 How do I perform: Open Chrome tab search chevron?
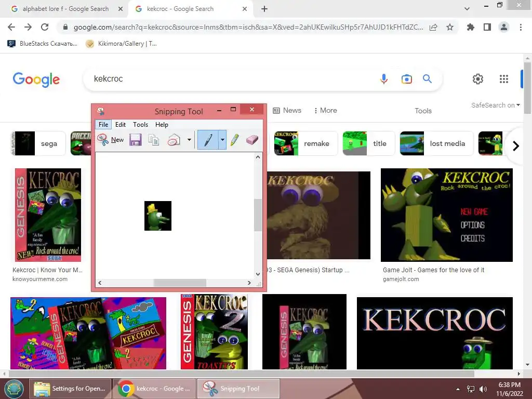(467, 9)
